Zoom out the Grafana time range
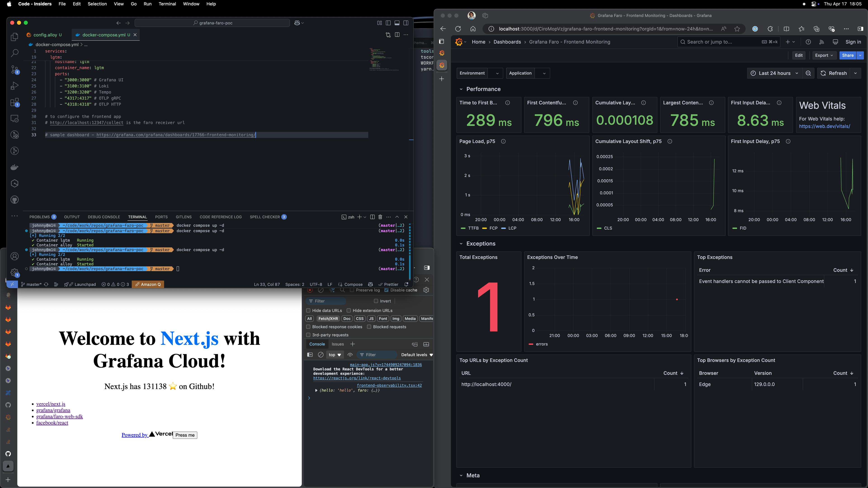Image resolution: width=868 pixels, height=488 pixels. tap(808, 73)
